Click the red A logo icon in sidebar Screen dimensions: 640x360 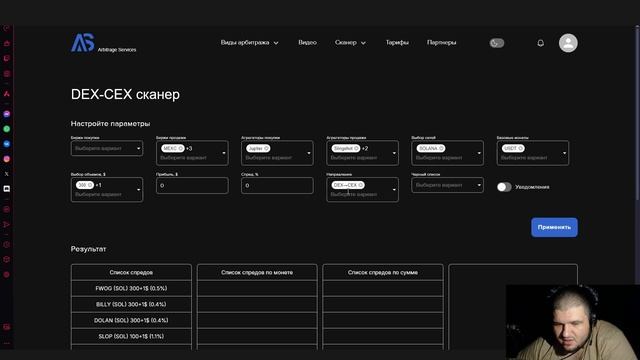(x=7, y=94)
